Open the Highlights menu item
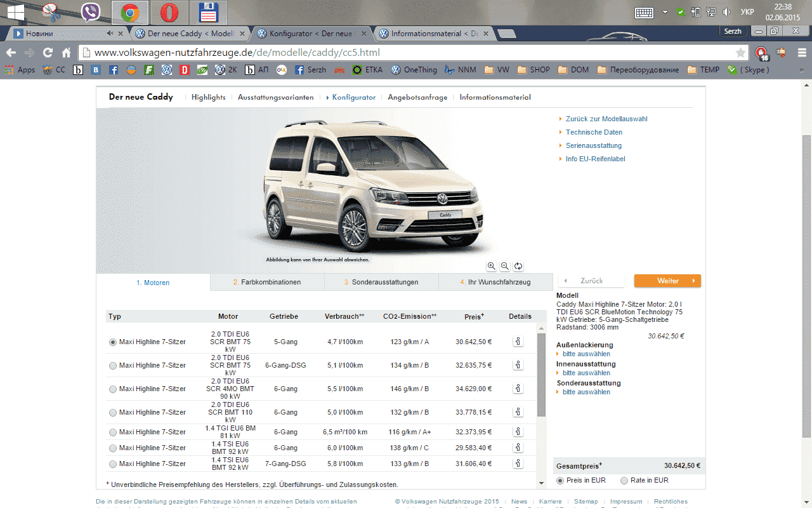 208,97
